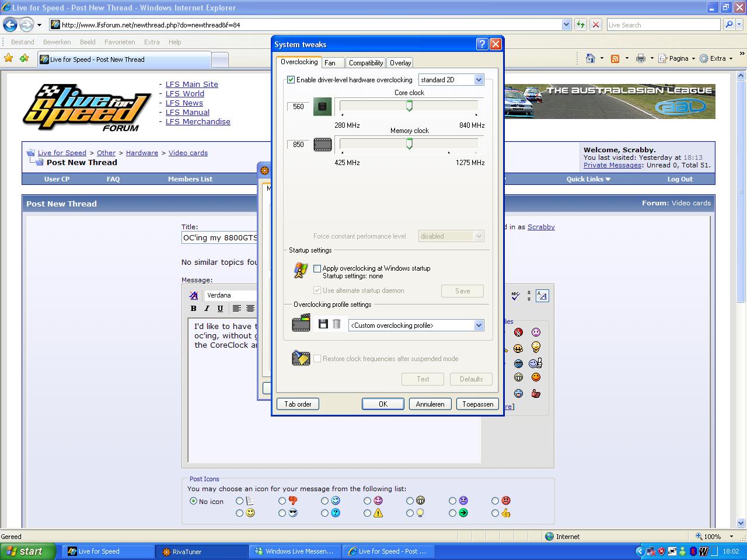This screenshot has width=747, height=560.
Task: Open the Beeld menu
Action: [x=88, y=42]
